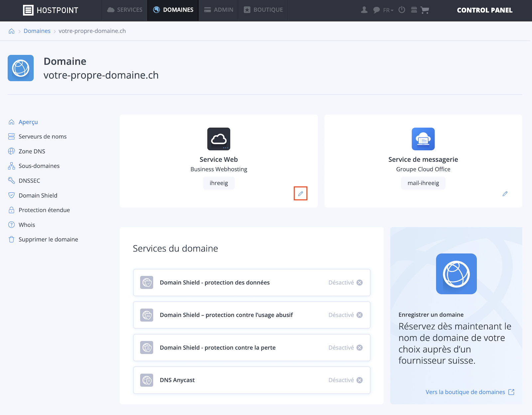532x415 pixels.
Task: Open Domain Shield protection contre l'usage abusif
Action: tap(252, 315)
